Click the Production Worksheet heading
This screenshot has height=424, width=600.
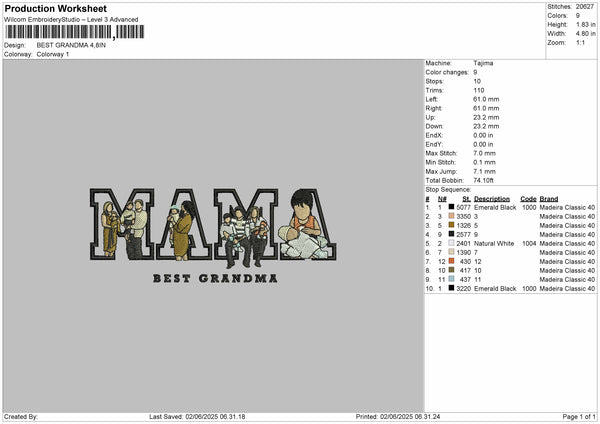[56, 8]
